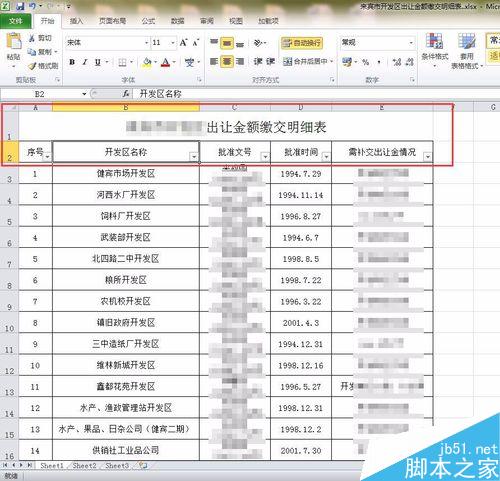
Task: Open the 文件 (File) tab
Action: click(16, 21)
